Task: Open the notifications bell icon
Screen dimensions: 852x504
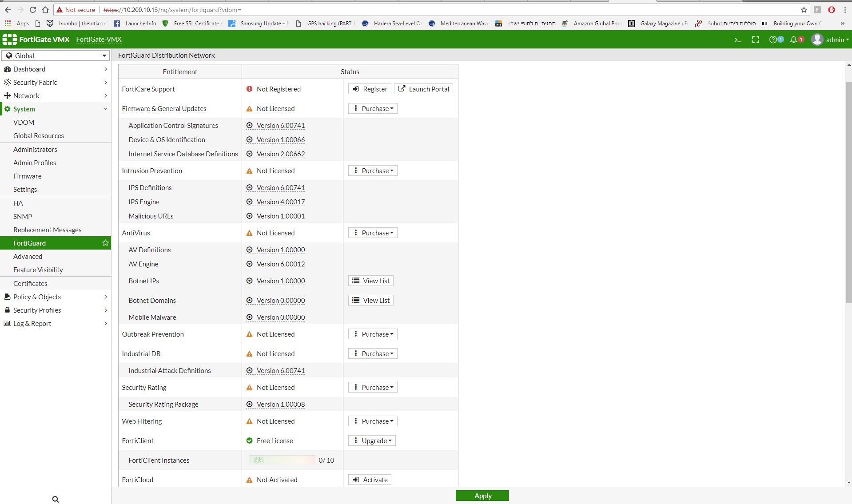Action: click(793, 40)
